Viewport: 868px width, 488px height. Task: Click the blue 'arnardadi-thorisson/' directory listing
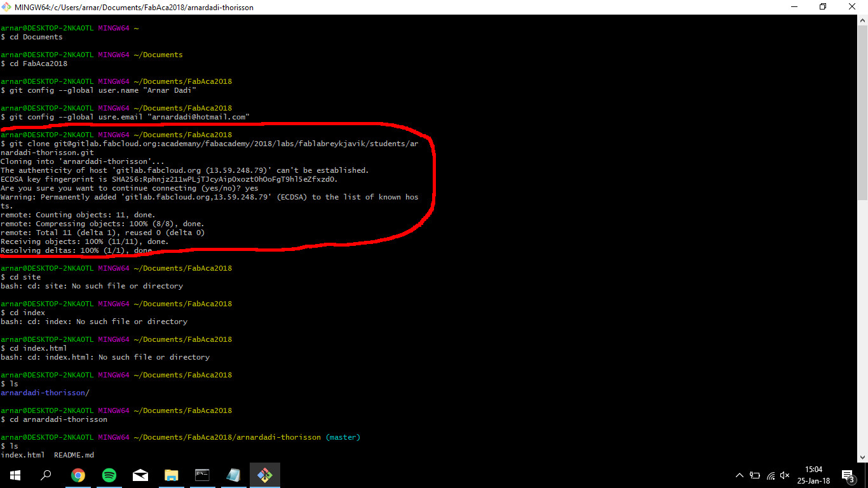coord(45,393)
